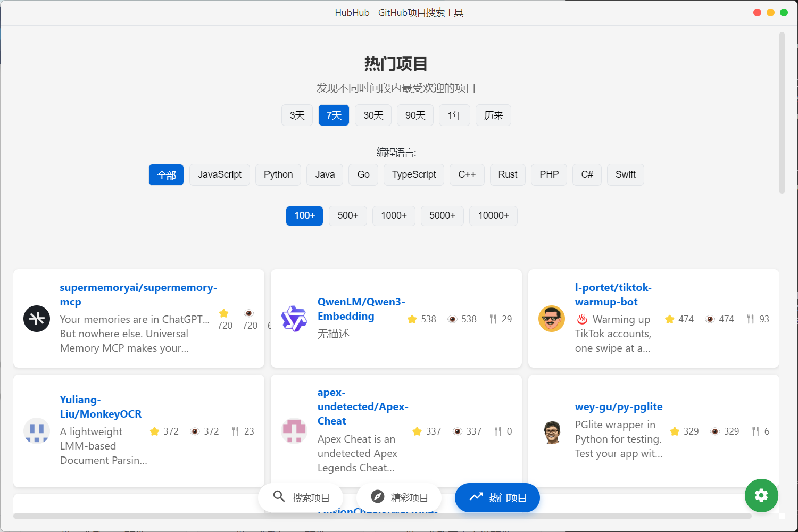Click the star icon on Apex-Cheat card

pos(417,431)
